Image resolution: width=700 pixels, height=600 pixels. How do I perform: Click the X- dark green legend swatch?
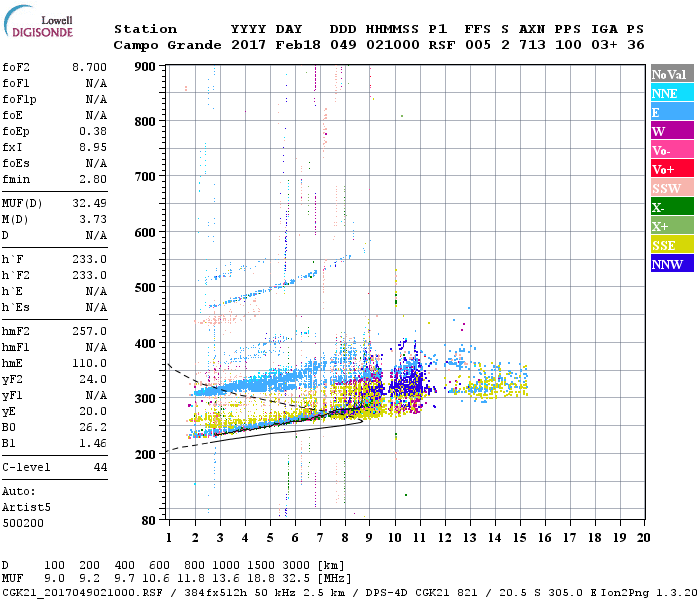tap(672, 206)
